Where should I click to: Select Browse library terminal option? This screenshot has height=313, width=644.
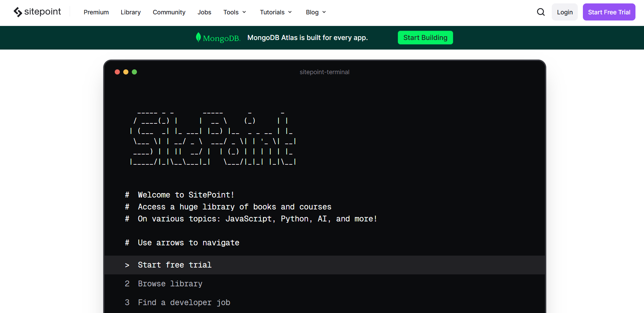pos(324,284)
